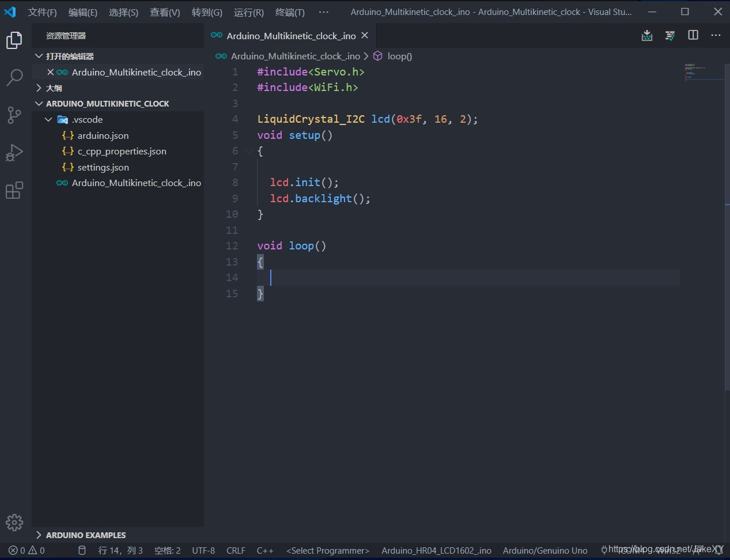The width and height of the screenshot is (730, 560).
Task: Open the File menu
Action: pos(43,12)
